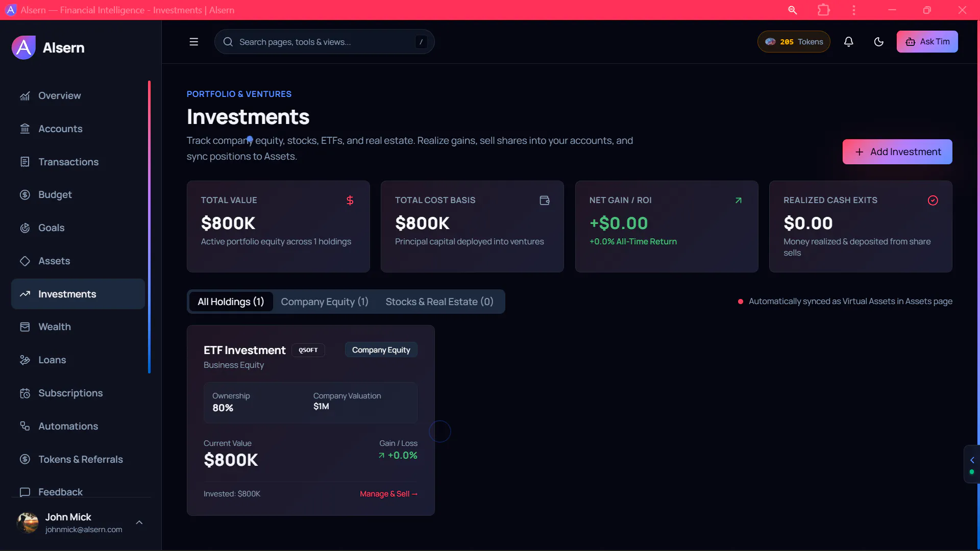Navigate to Budget section

pyautogui.click(x=78, y=195)
